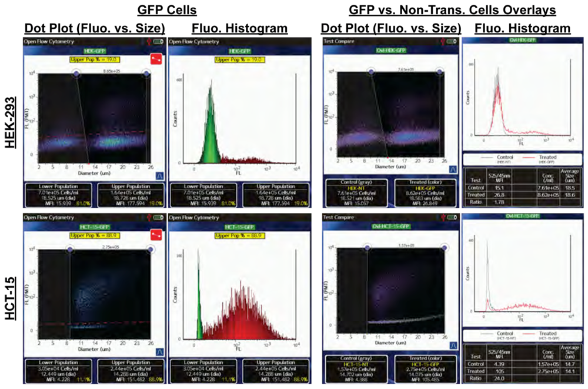Click '525/45nm MFI' column header in HEK table
The height and width of the screenshot is (389, 588).
(499, 178)
